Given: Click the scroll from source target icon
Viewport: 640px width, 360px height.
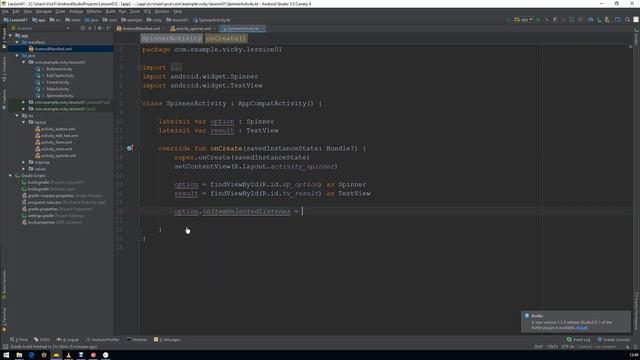Looking at the screenshot, I should (82, 28).
